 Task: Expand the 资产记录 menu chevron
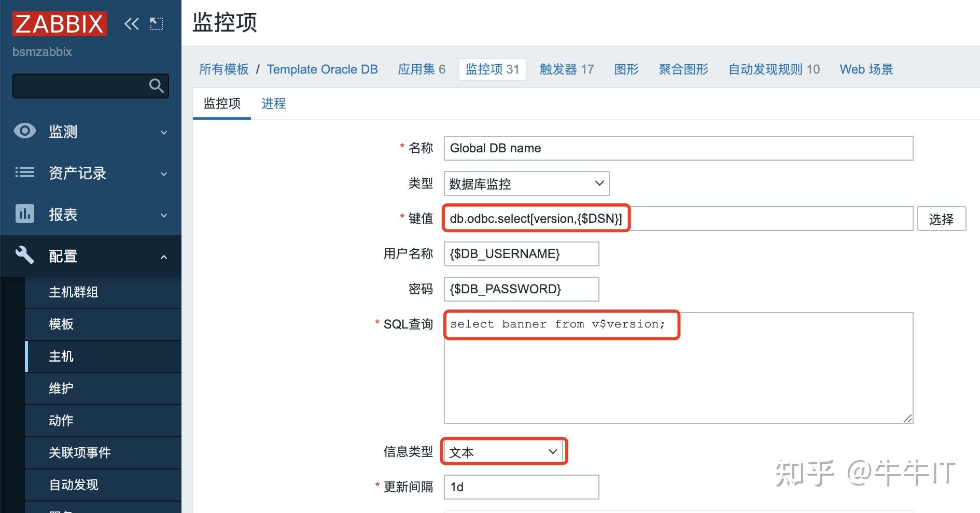click(x=164, y=174)
